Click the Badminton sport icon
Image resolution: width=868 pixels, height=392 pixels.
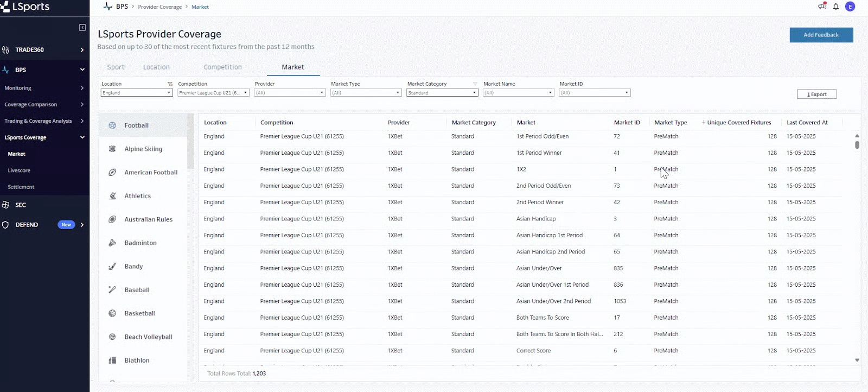112,243
